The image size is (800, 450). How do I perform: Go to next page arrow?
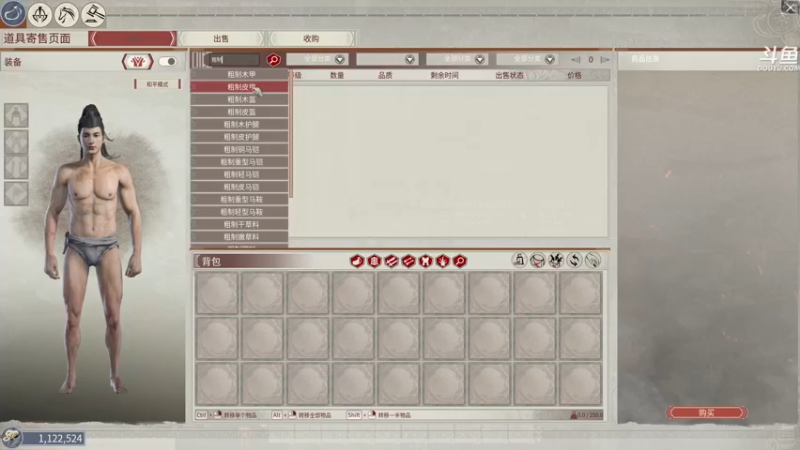coord(605,60)
